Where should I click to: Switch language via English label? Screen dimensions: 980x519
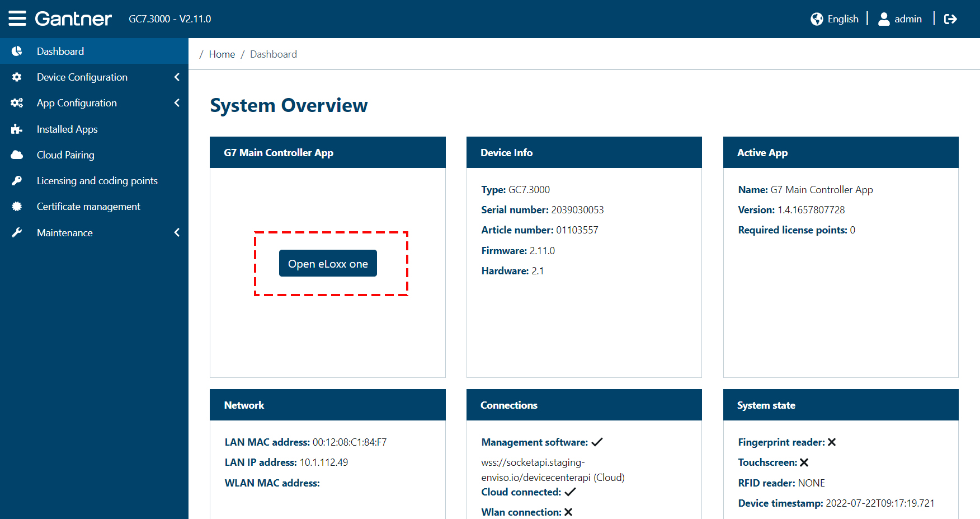(x=843, y=19)
